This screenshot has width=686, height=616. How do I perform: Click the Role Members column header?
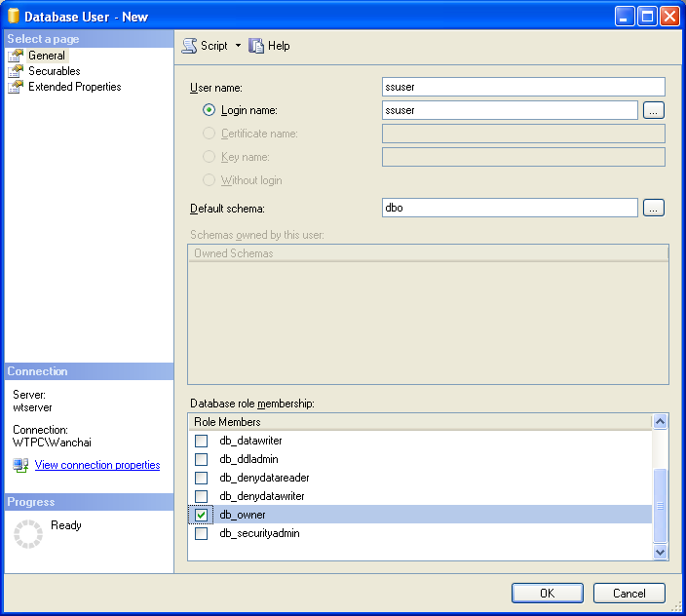click(420, 422)
